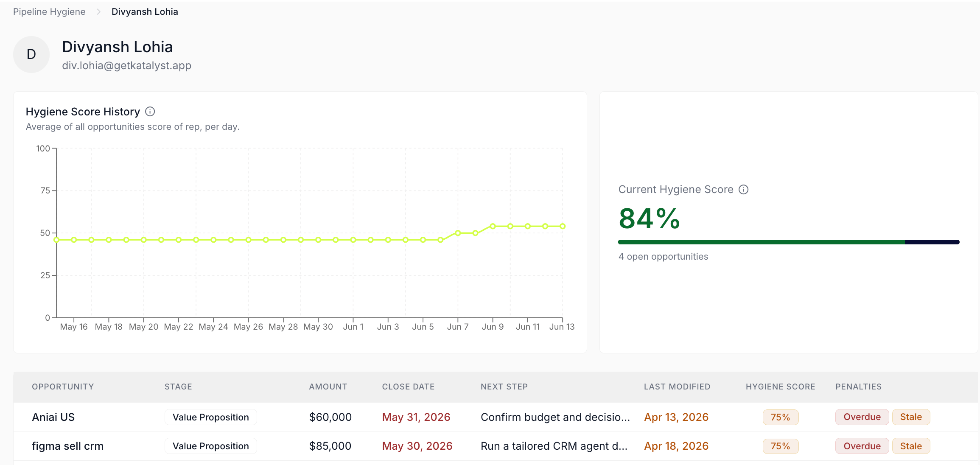Click the Apr 13, 2026 last modified date

click(x=676, y=417)
